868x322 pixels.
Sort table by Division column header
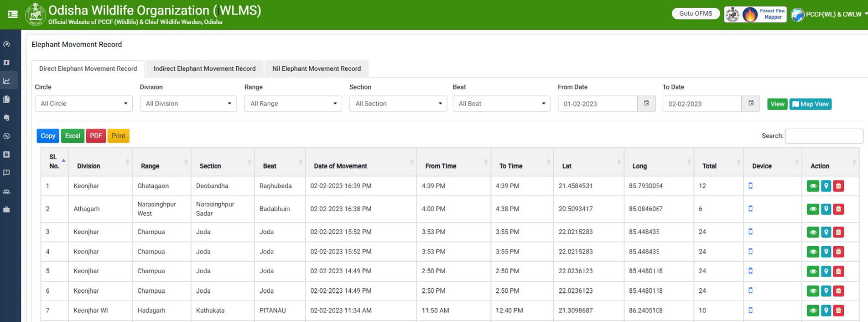point(100,162)
